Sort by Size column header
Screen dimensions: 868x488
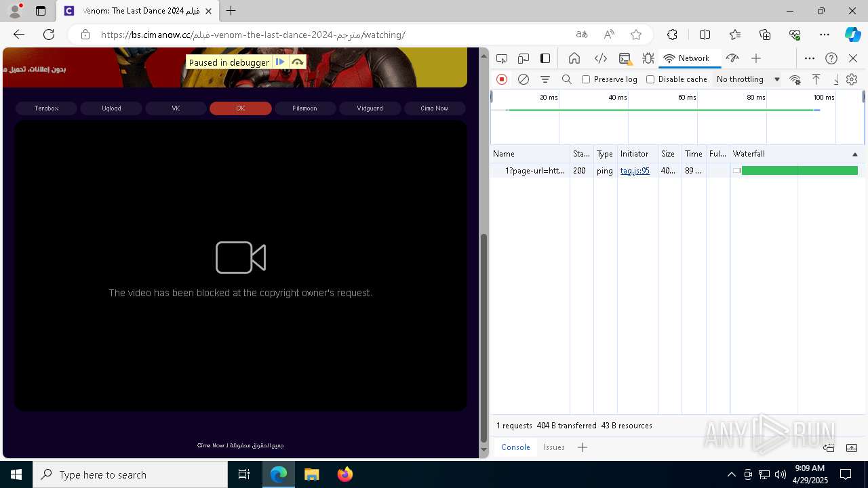pyautogui.click(x=669, y=154)
